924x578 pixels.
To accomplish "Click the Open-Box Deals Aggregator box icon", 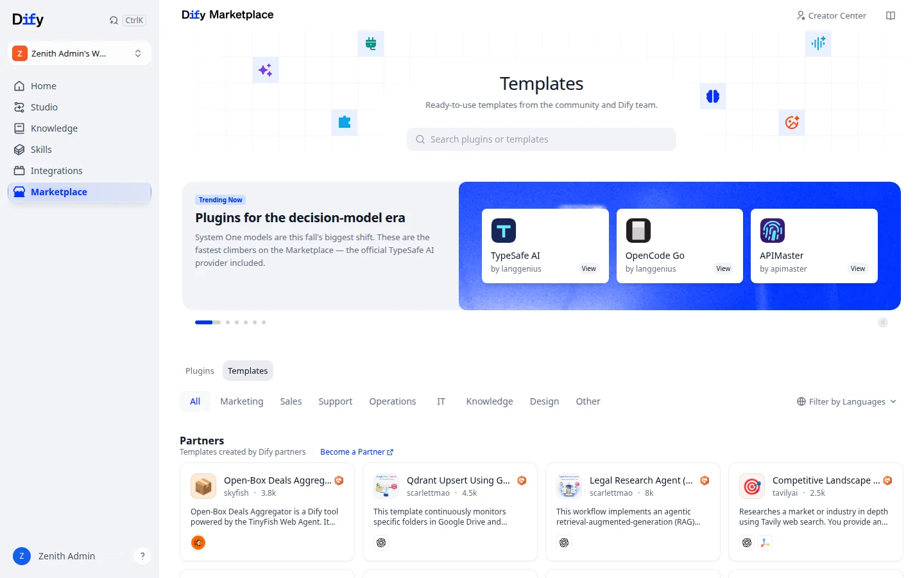I will pos(203,486).
